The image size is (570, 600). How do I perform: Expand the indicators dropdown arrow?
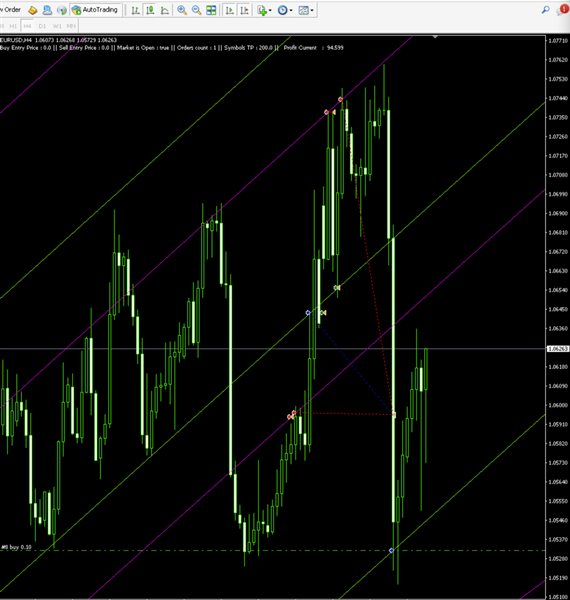click(270, 11)
